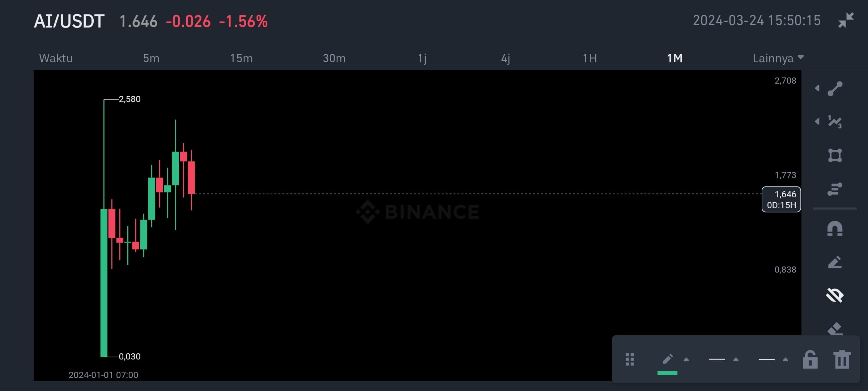Exit fullscreen with the collapse arrows icon
Viewport: 868px width, 391px height.
(x=846, y=20)
